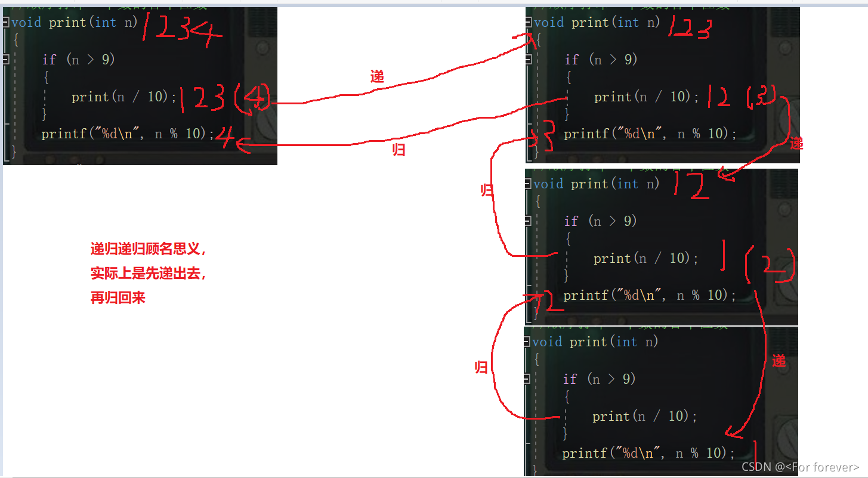The image size is (868, 478).
Task: Click the printf line in block marked 123
Action: point(650,134)
